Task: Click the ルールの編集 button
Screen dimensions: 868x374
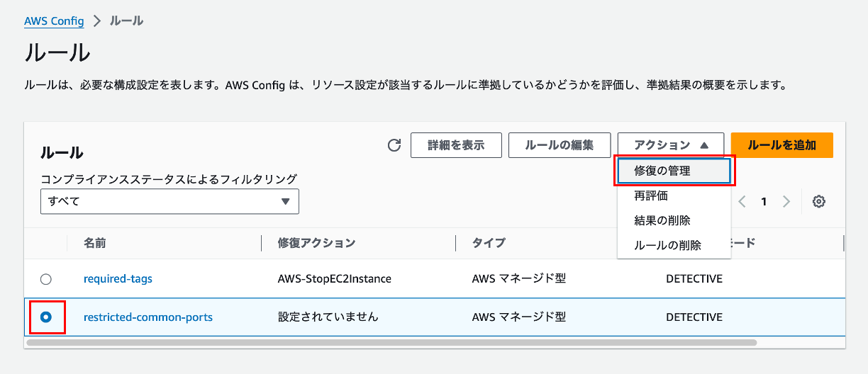Action: [x=559, y=145]
